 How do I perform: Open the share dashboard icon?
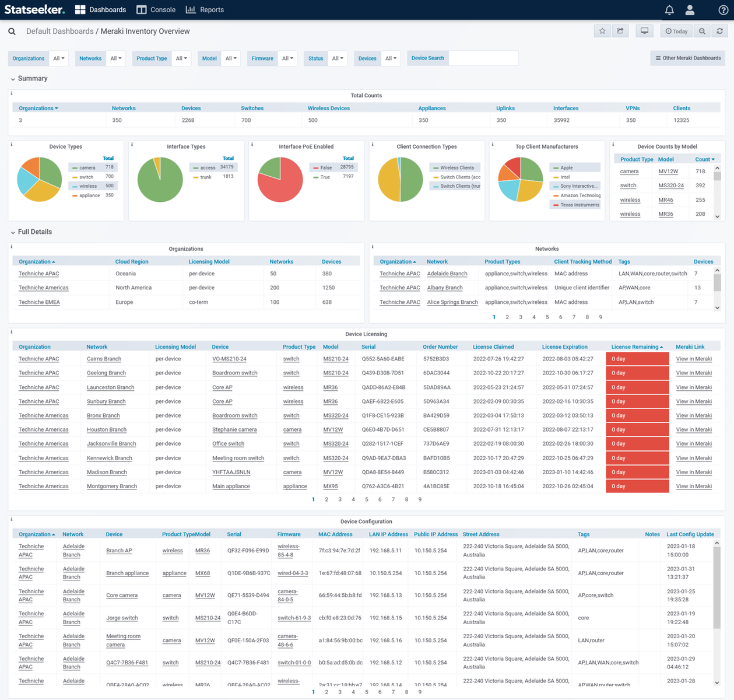(620, 30)
